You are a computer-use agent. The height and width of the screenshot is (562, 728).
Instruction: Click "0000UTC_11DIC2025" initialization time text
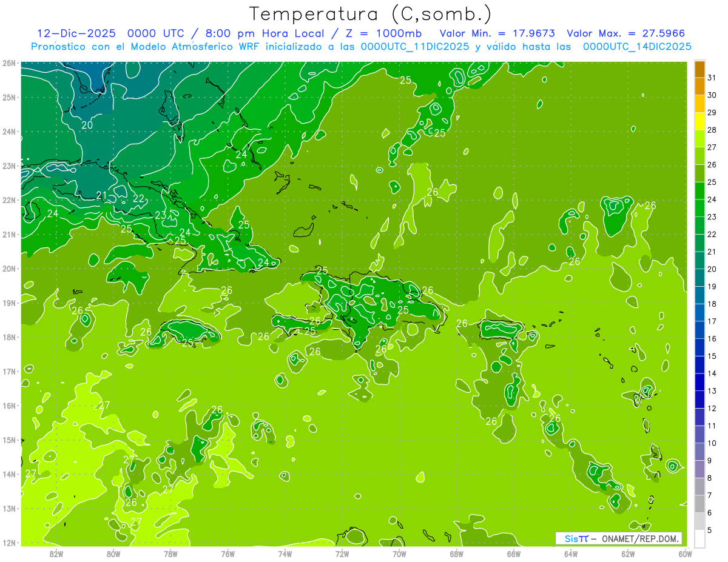[415, 47]
